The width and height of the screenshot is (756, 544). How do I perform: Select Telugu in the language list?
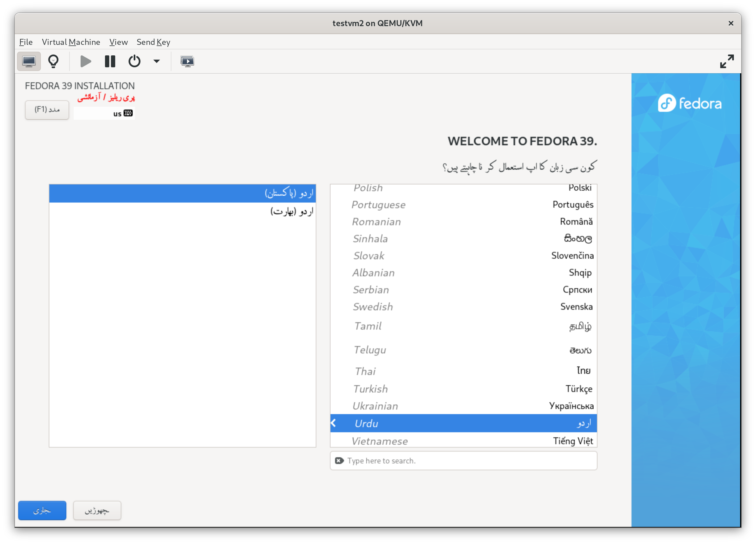[x=463, y=350]
